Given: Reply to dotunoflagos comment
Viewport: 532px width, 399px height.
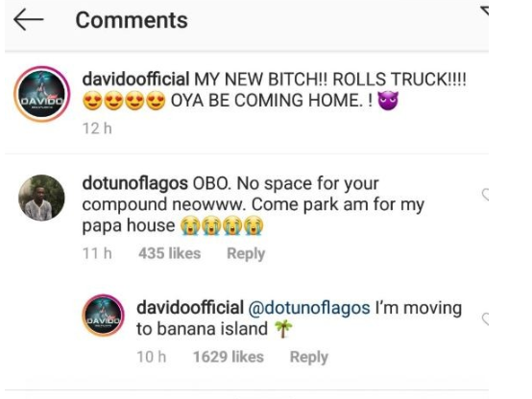Looking at the screenshot, I should point(246,253).
